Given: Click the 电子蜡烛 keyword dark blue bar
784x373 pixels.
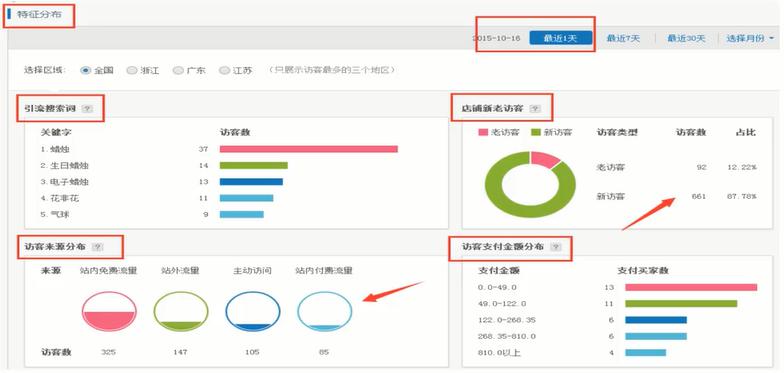Looking at the screenshot, I should coord(251,182).
